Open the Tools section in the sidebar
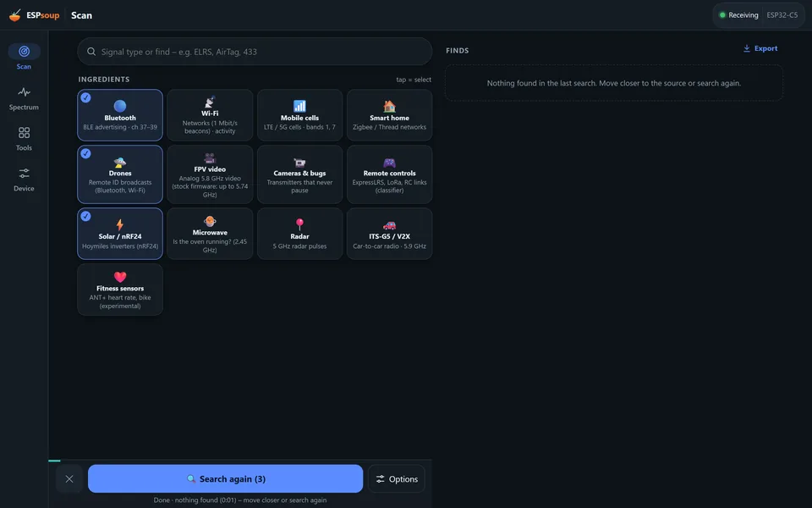Image resolution: width=812 pixels, height=508 pixels. click(x=24, y=139)
